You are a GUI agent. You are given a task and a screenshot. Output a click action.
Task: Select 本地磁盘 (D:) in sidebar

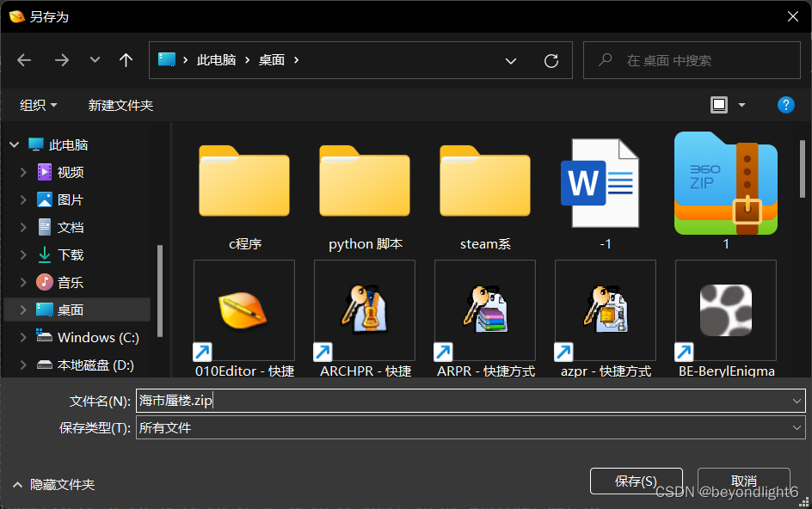pyautogui.click(x=95, y=365)
